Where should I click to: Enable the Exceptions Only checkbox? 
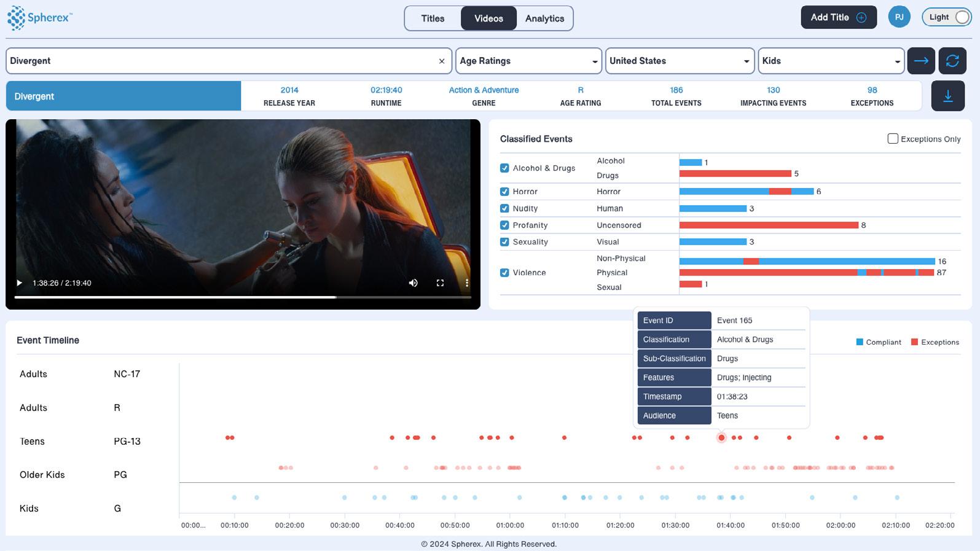coord(893,139)
